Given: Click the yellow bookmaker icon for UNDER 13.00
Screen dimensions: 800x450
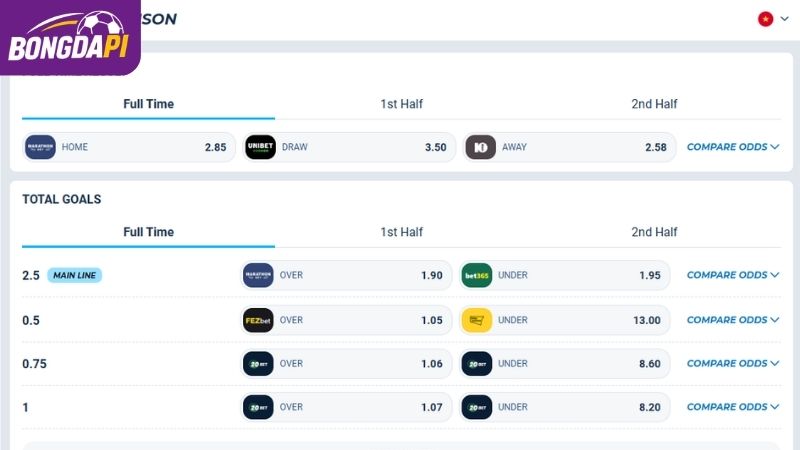Looking at the screenshot, I should pyautogui.click(x=477, y=320).
